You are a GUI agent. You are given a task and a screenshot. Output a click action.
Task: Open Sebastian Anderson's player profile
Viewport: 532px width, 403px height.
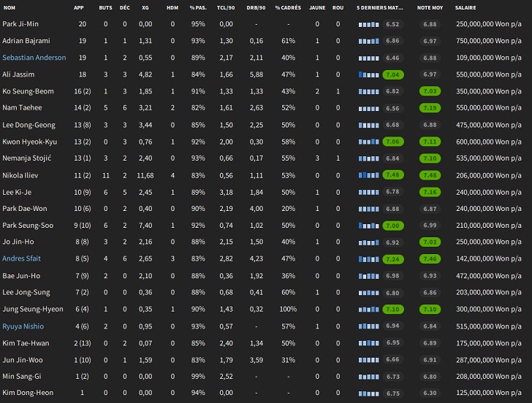pyautogui.click(x=34, y=58)
